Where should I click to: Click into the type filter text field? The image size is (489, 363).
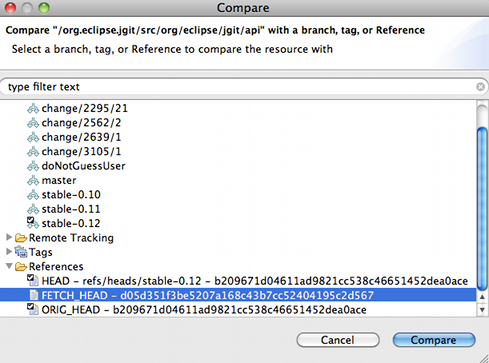pos(240,87)
